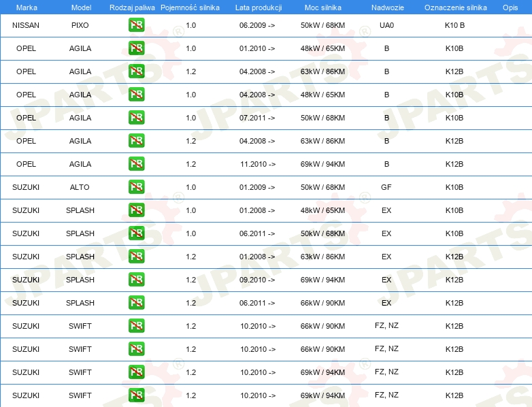Viewport: 532px width, 407px height.
Task: Click the UA0 body code cell
Action: [x=387, y=25]
